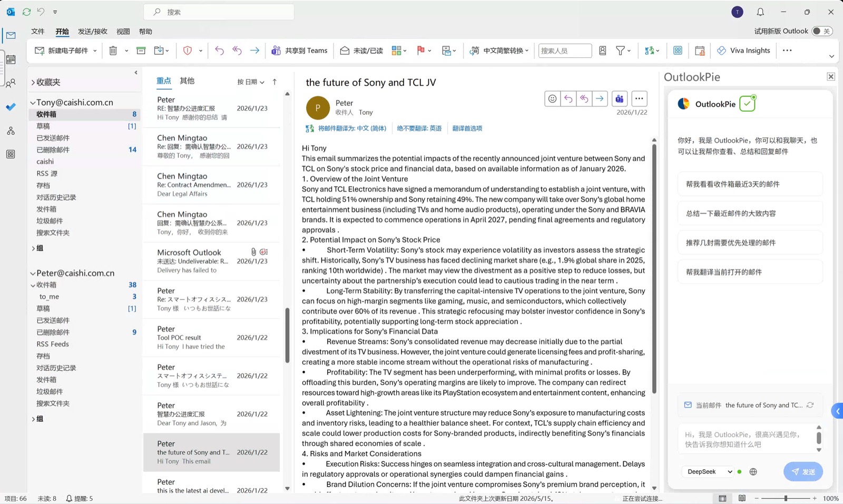This screenshot has width=843, height=504.
Task: Open Tool POC result email from Peter
Action: (211, 338)
